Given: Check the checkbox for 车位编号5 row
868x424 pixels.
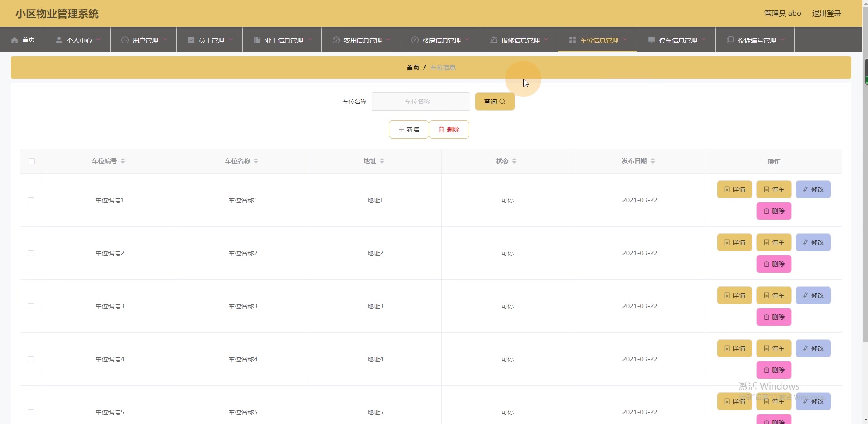Looking at the screenshot, I should tap(31, 412).
